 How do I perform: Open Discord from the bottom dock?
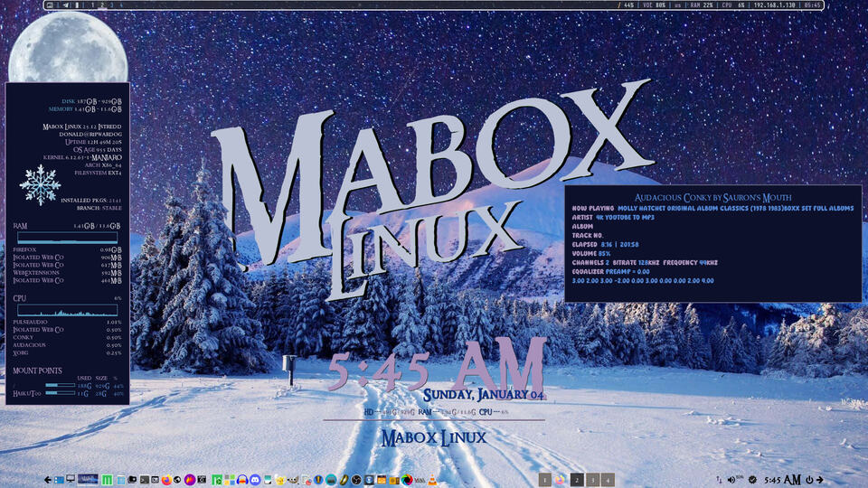[x=255, y=479]
